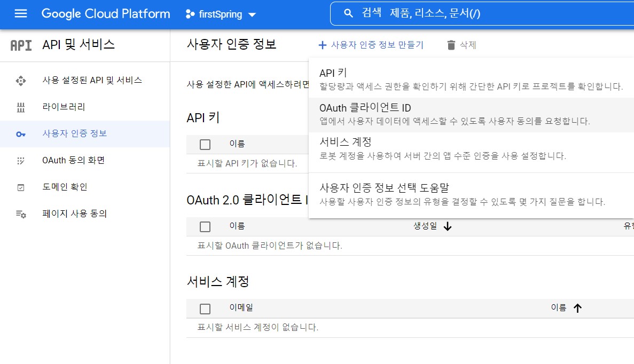The image size is (634, 364).
Task: Click the 서비스 계정 section heading
Action: point(218,281)
